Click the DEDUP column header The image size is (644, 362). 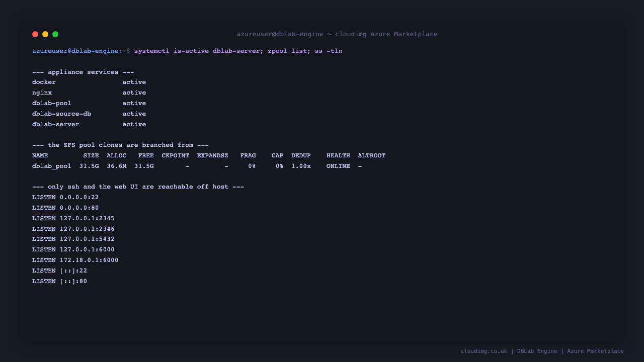[x=301, y=156]
